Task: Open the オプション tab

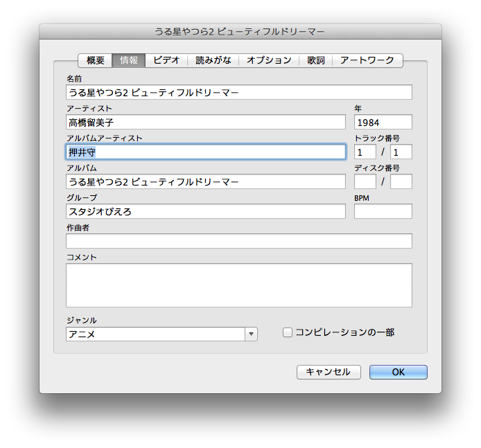Action: click(270, 60)
